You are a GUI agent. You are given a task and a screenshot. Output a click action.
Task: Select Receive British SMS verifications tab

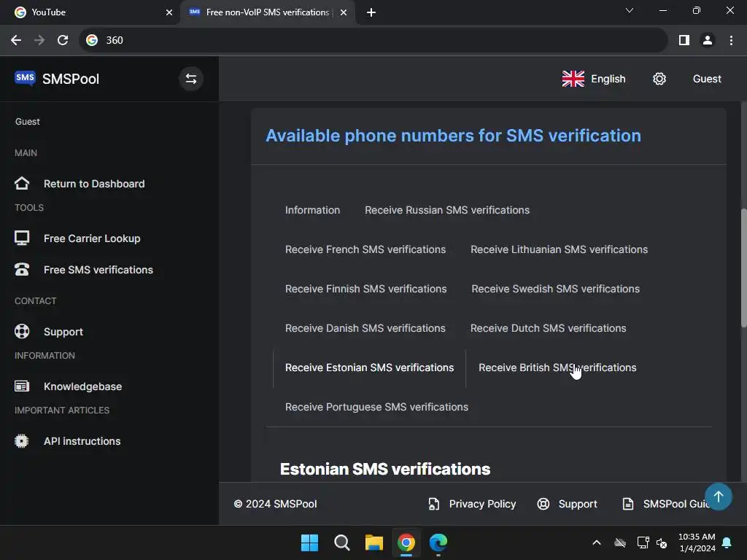click(x=557, y=367)
